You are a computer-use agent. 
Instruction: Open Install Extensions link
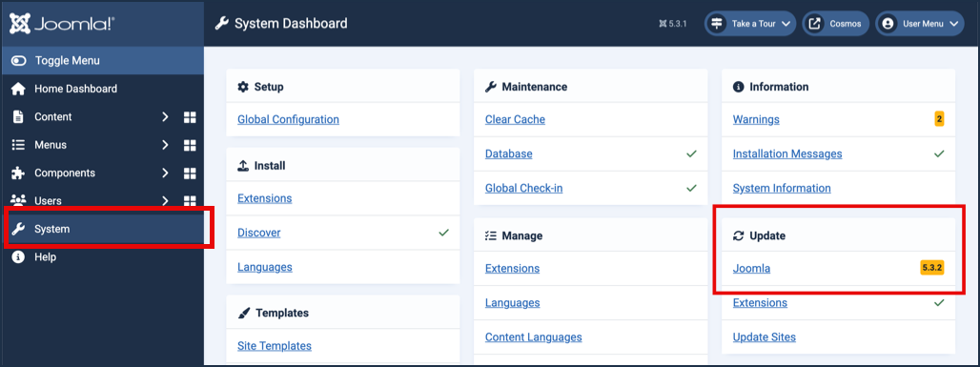coord(264,198)
